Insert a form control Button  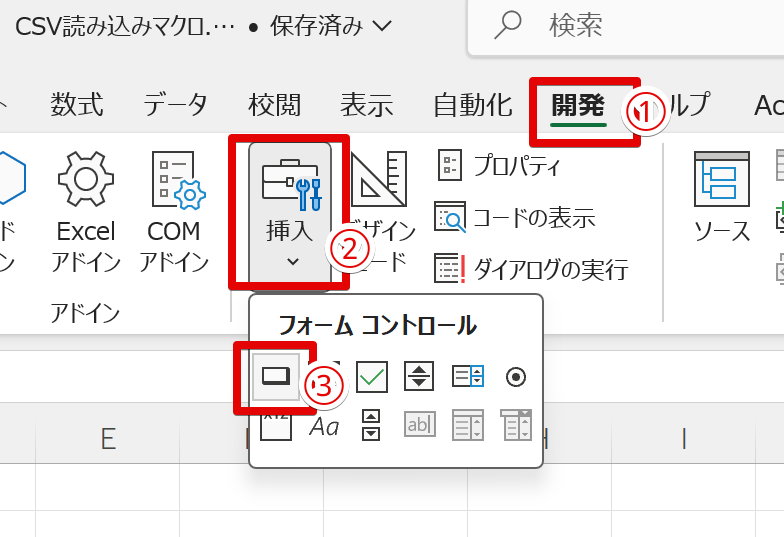click(x=276, y=376)
